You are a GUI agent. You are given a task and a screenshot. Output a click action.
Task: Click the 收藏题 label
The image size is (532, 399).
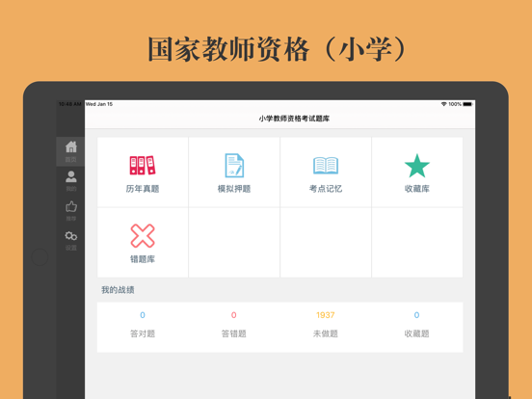(x=416, y=333)
